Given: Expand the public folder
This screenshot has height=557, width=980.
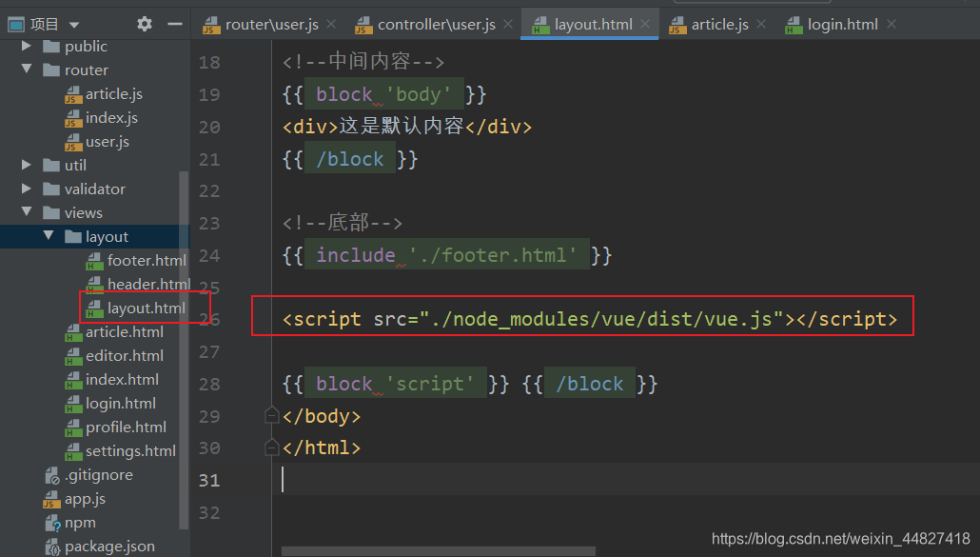Looking at the screenshot, I should (x=27, y=46).
